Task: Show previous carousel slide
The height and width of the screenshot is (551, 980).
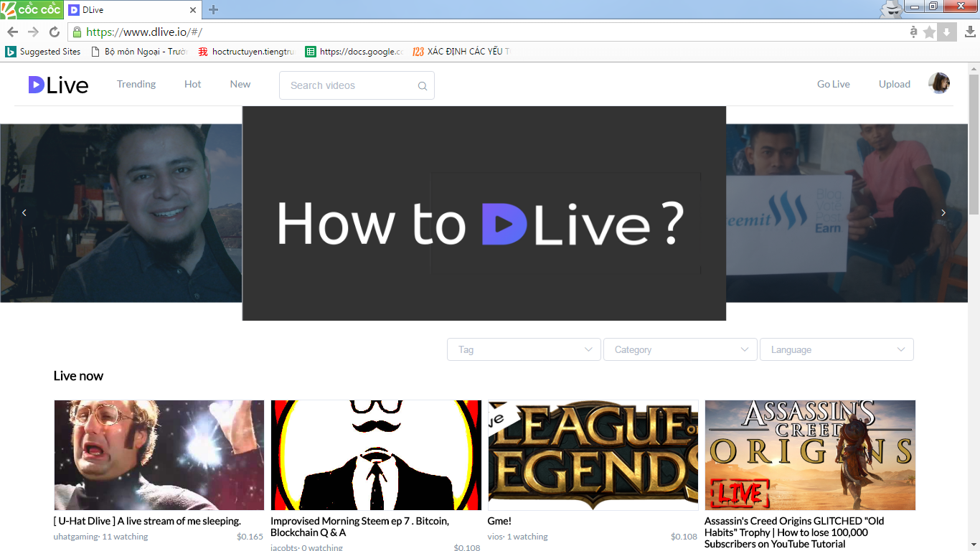Action: [x=24, y=212]
